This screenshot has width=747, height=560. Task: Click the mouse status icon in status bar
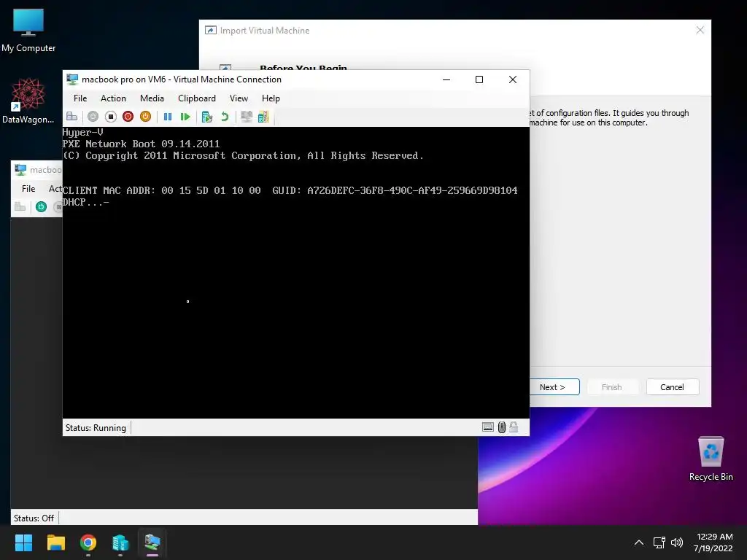[502, 427]
